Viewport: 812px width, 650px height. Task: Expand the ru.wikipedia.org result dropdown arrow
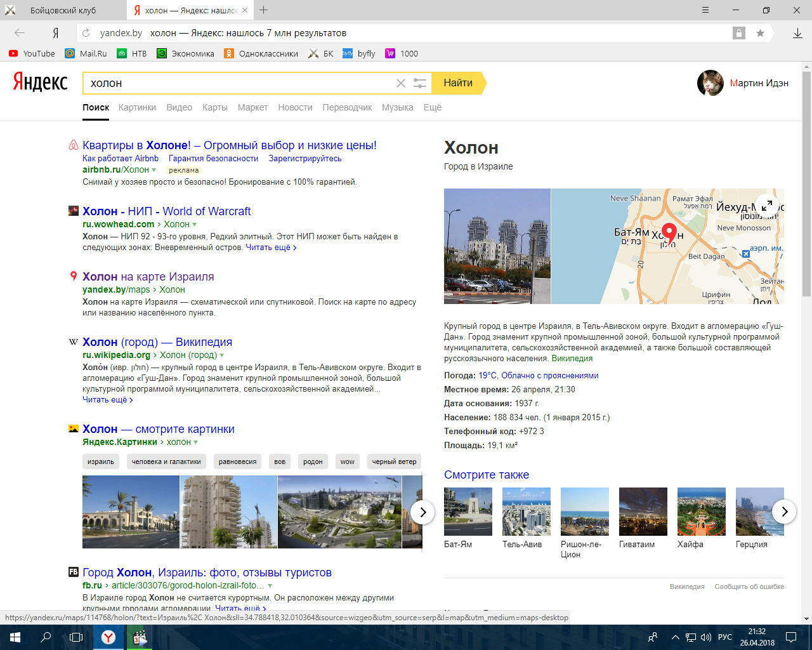221,355
